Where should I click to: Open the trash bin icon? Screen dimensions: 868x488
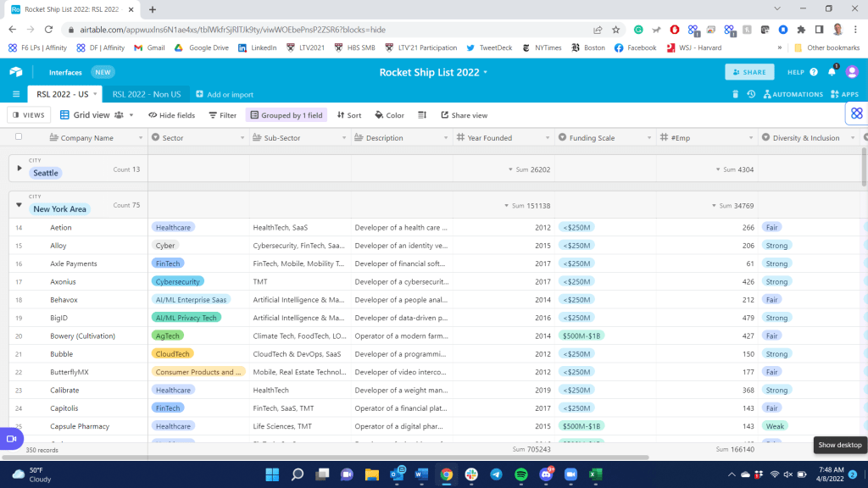coord(735,94)
